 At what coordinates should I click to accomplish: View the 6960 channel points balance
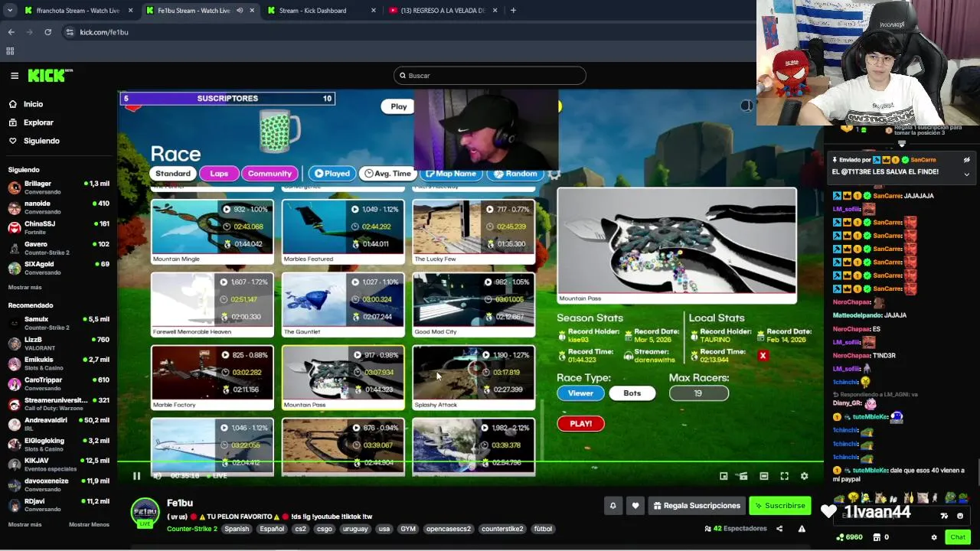(x=849, y=537)
